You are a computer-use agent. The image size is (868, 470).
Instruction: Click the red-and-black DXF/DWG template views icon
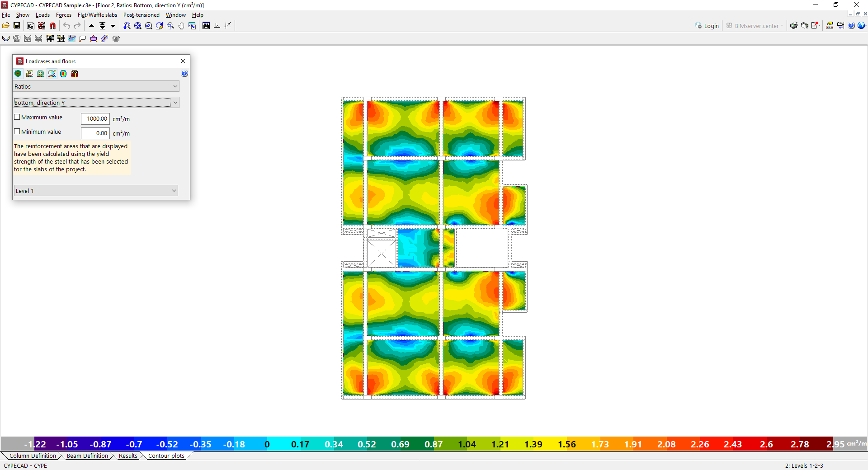42,26
